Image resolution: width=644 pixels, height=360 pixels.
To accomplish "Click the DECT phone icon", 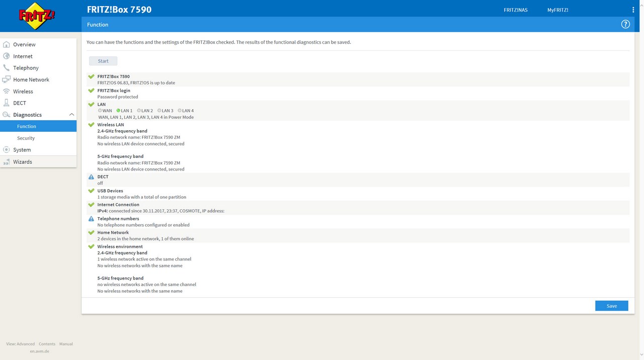I will coord(7,103).
